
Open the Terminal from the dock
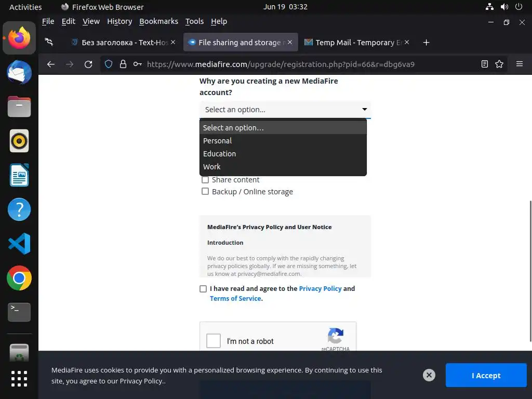pyautogui.click(x=19, y=312)
